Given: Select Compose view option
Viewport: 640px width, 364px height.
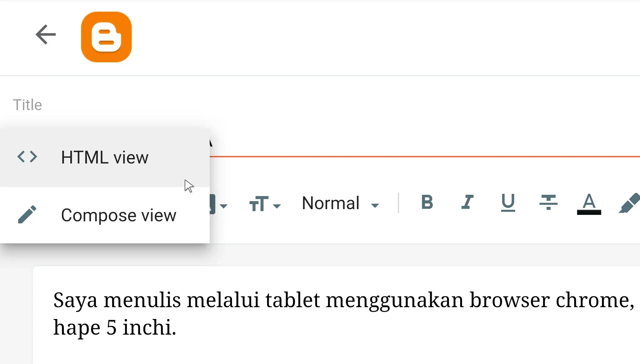Looking at the screenshot, I should click(x=119, y=215).
